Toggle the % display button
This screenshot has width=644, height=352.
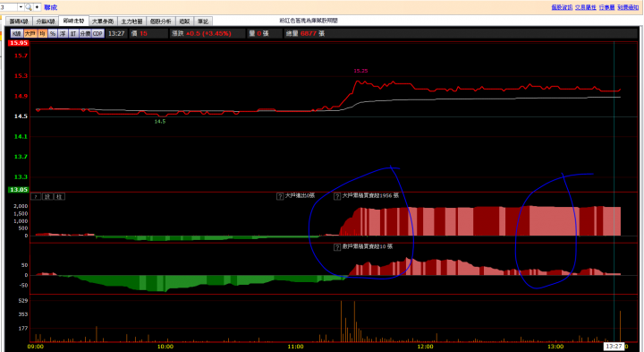53,34
